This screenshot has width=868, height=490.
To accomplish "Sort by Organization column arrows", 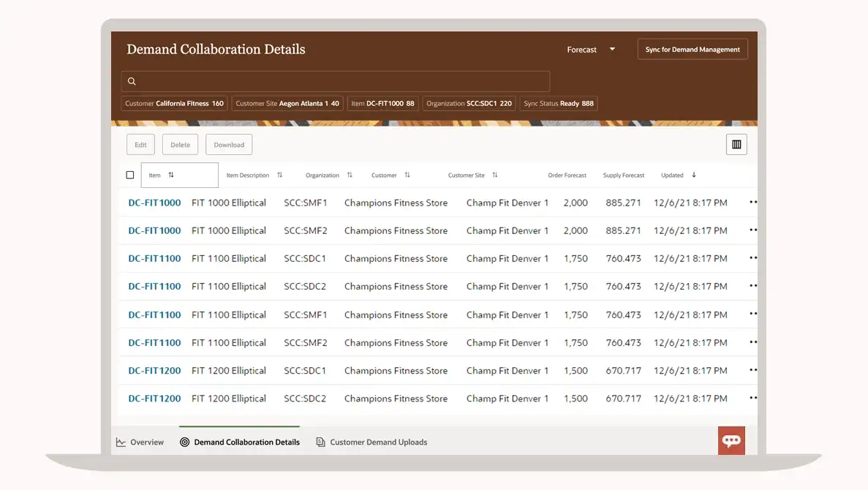I will click(x=350, y=176).
